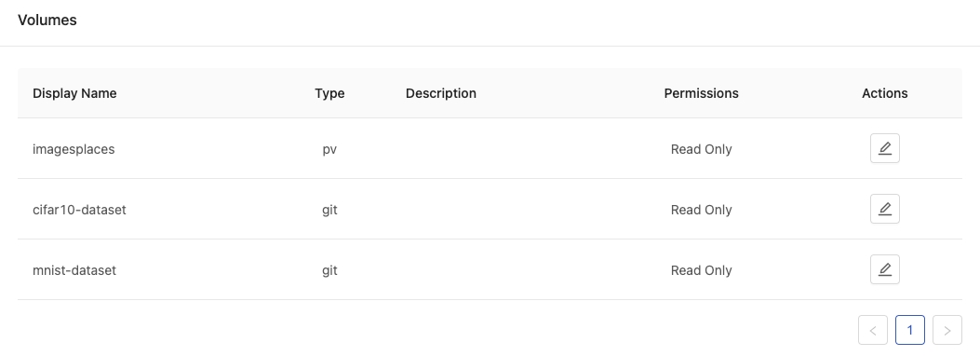Edit the mnist-dataset volume
980x356 pixels.
[884, 269]
